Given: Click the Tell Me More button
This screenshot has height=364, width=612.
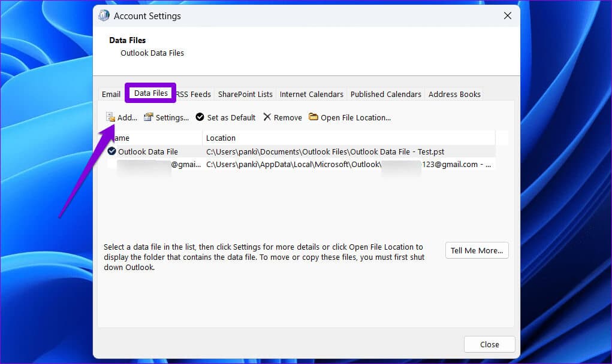Looking at the screenshot, I should point(477,251).
